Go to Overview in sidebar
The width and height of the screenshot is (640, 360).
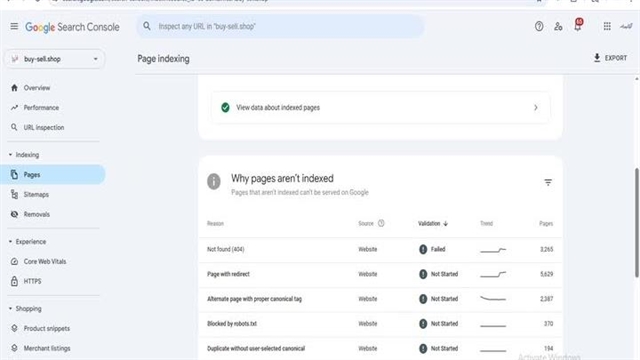pos(37,88)
